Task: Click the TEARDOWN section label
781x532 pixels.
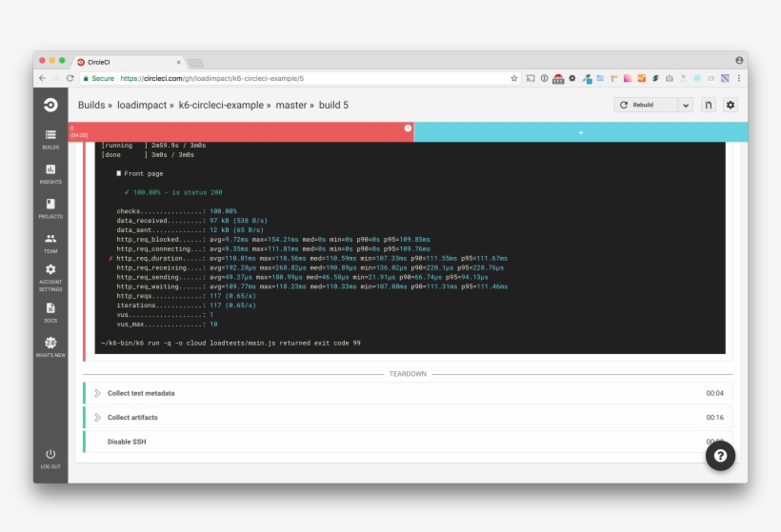Action: tap(408, 374)
